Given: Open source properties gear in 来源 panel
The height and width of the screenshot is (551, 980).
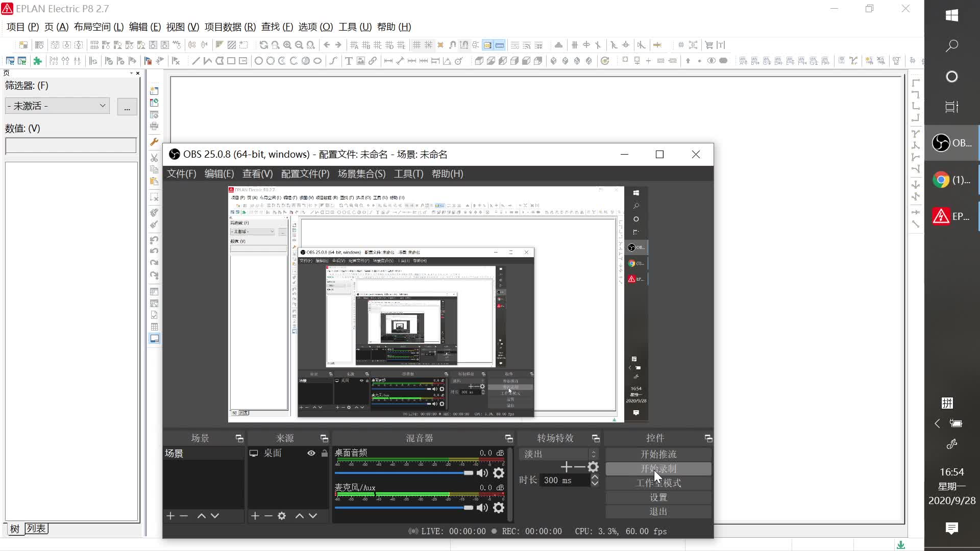Looking at the screenshot, I should tap(282, 516).
